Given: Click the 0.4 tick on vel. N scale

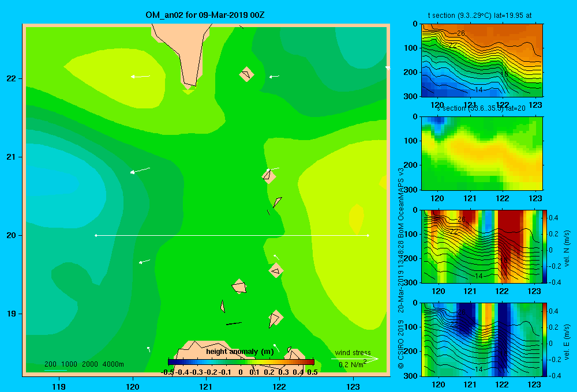Looking at the screenshot, I should coord(553,218).
